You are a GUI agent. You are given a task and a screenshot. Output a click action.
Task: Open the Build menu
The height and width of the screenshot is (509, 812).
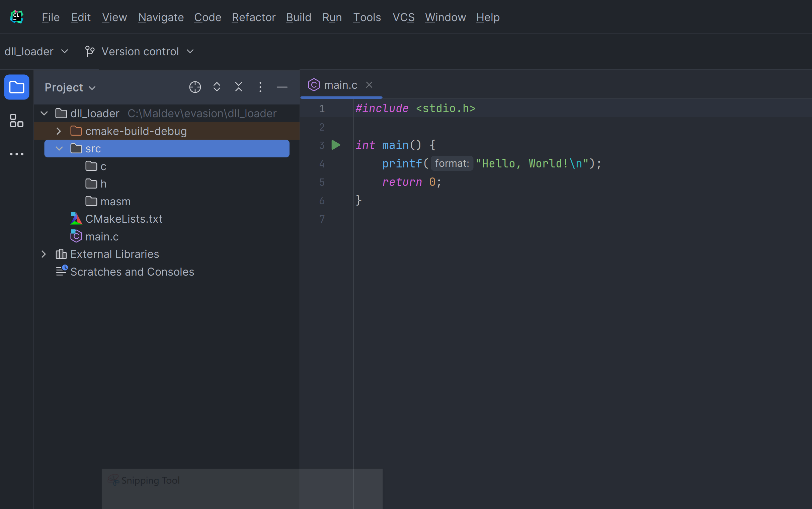pos(298,17)
